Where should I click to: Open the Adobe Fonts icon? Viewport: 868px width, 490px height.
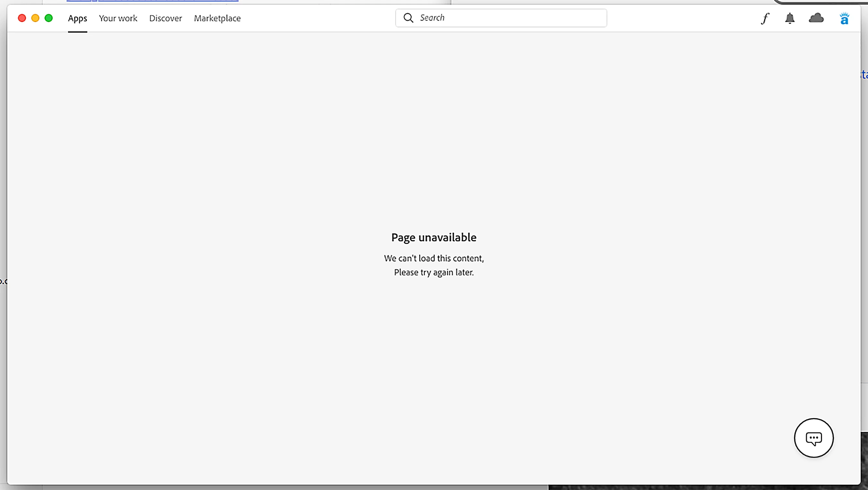765,18
